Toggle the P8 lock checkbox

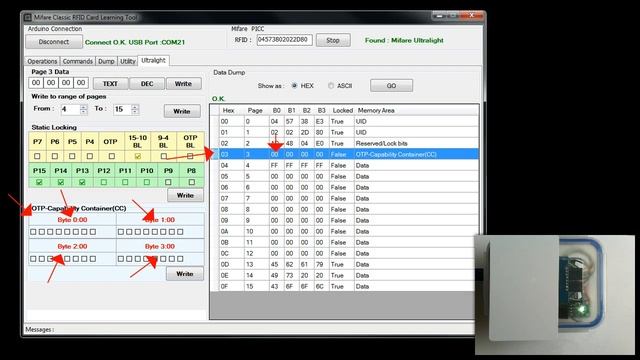click(x=191, y=182)
